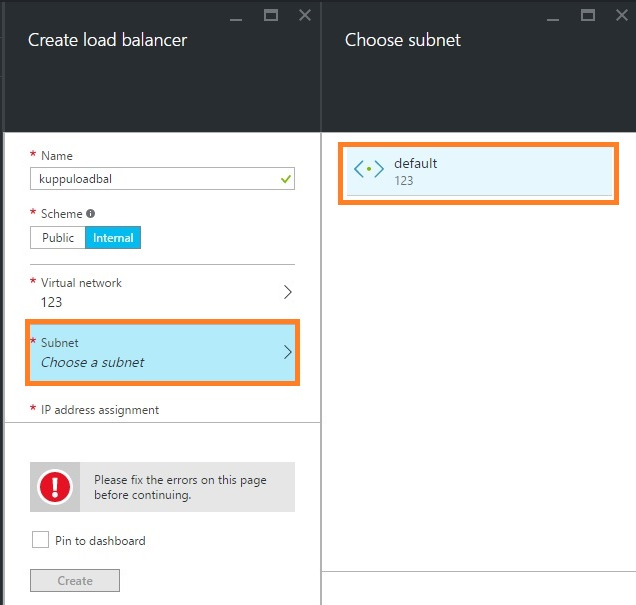Image resolution: width=636 pixels, height=605 pixels.
Task: Click the Scheme label
Action: [62, 214]
